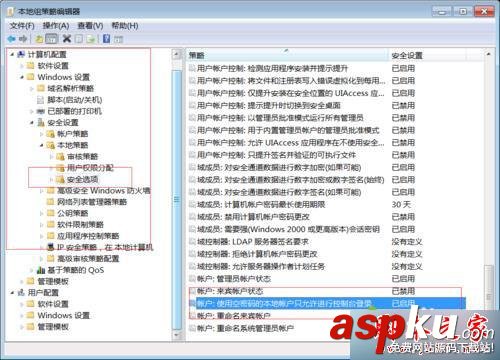
Task: Minimize the 本地组策略编辑器 window
Action: coord(442,12)
